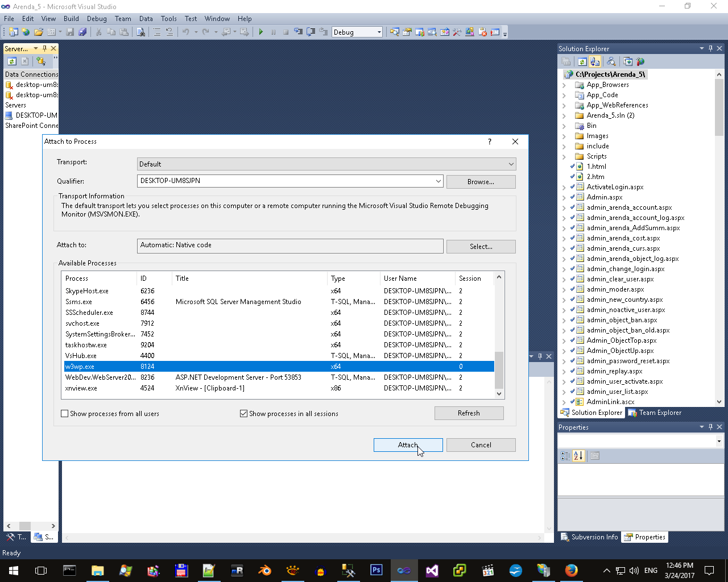Click the Undo toolbar icon
This screenshot has width=728, height=582.
(185, 32)
